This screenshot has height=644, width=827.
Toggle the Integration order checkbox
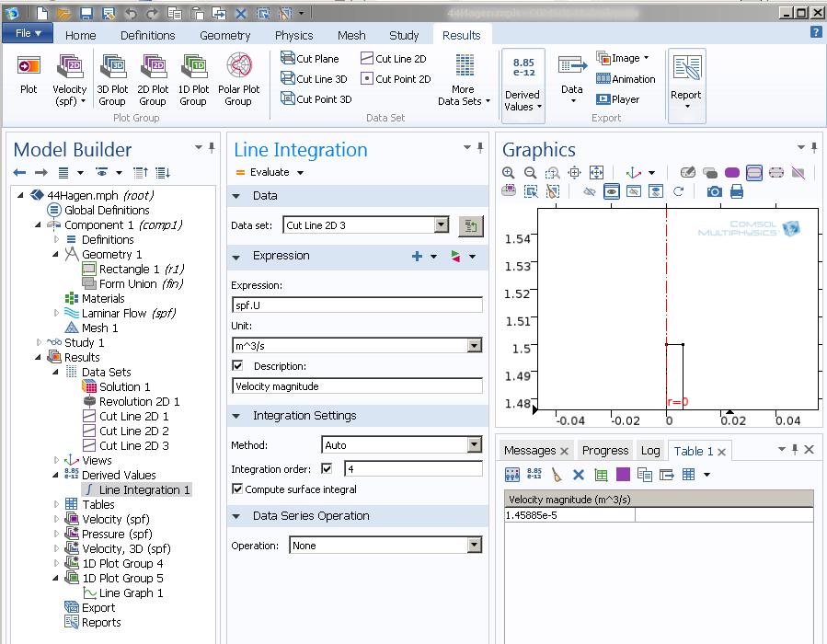327,468
